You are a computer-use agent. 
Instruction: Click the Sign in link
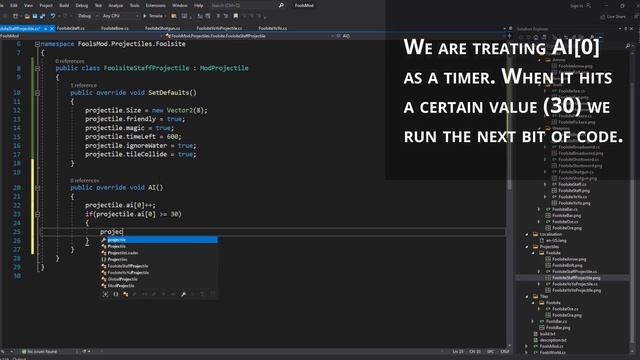pos(576,6)
